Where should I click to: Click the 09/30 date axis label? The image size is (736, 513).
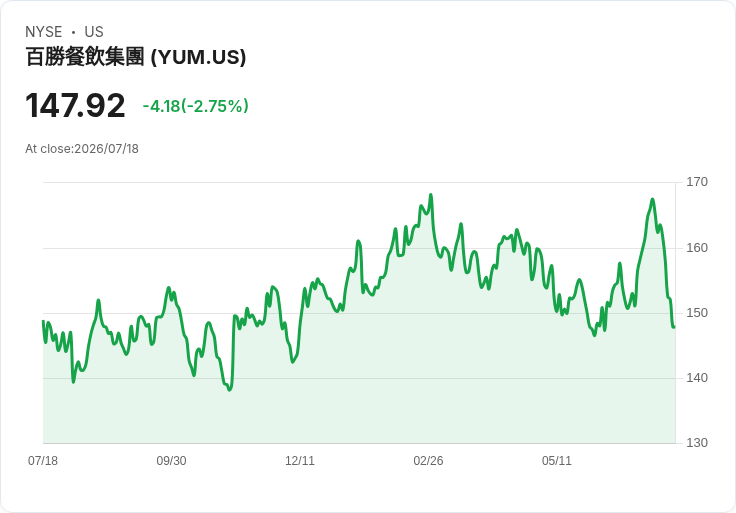[171, 461]
